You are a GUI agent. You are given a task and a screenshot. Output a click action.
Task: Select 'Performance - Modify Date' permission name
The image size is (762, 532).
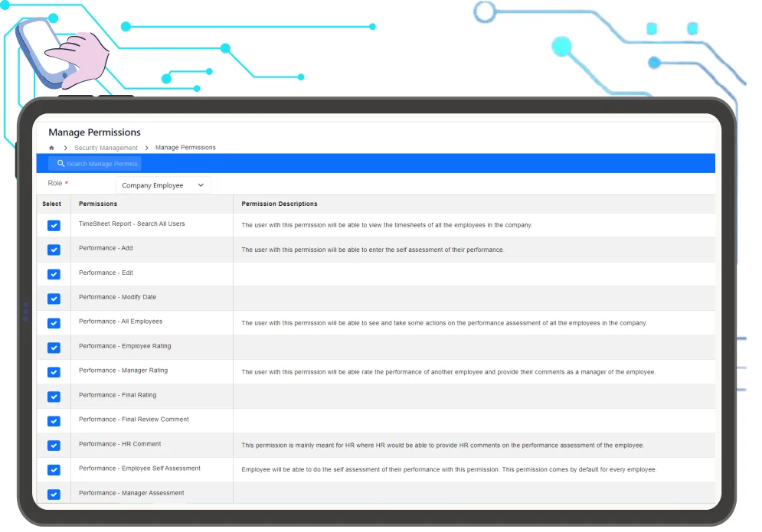point(118,297)
